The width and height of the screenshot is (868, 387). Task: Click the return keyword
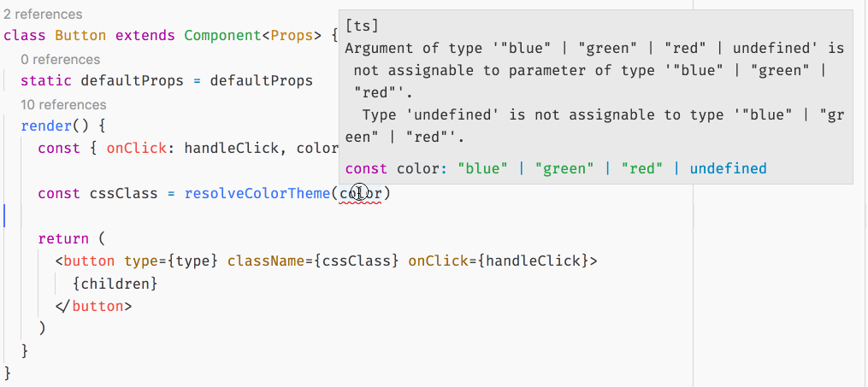pyautogui.click(x=63, y=239)
